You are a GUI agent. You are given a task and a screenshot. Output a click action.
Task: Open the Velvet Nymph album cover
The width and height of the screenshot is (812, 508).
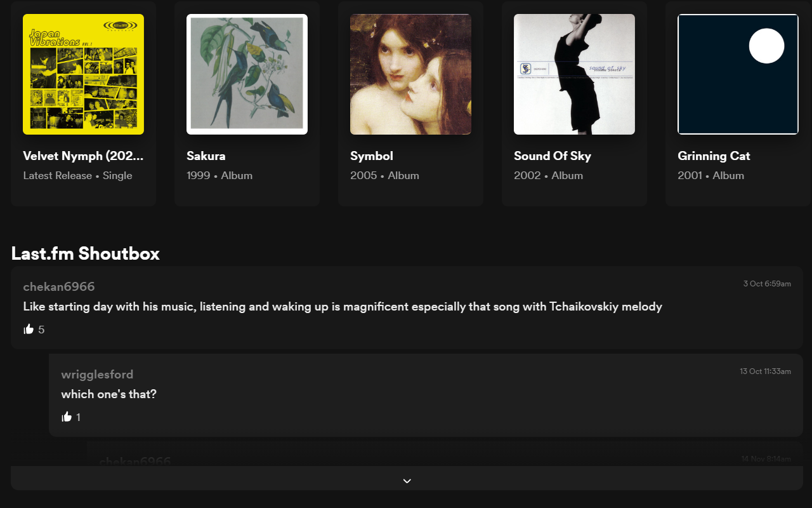point(83,74)
